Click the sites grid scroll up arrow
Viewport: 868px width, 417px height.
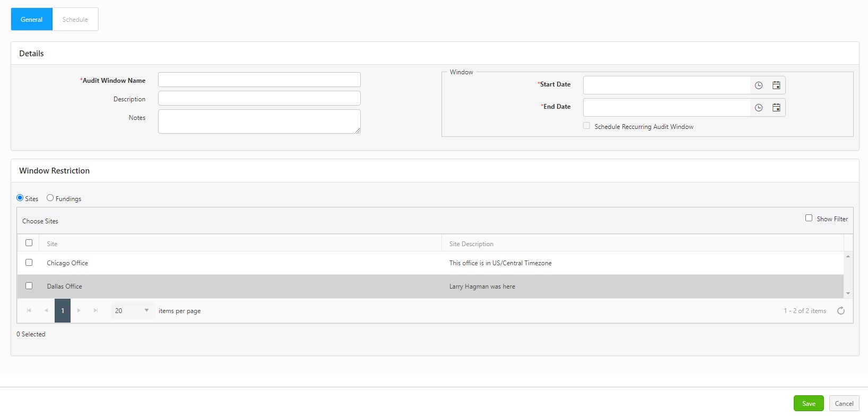[848, 256]
